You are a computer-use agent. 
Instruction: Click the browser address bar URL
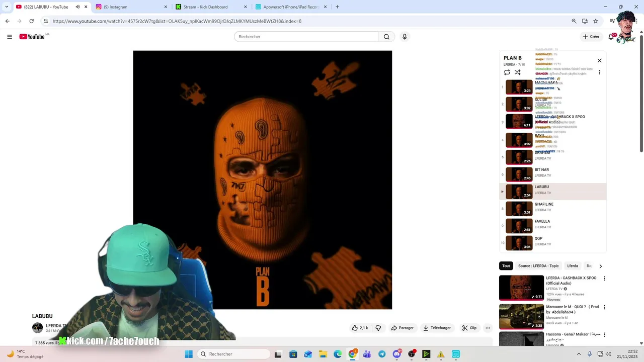pos(177,21)
